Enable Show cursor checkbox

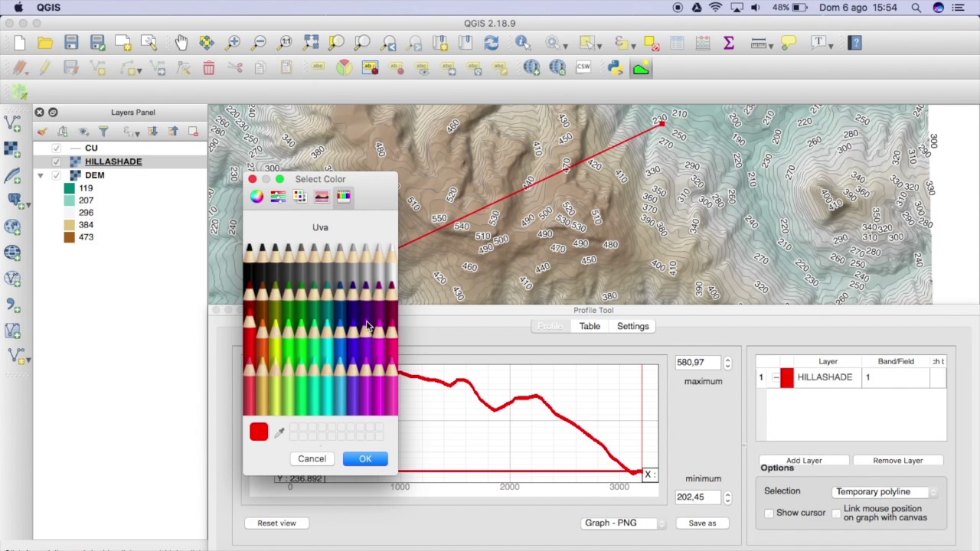point(769,513)
